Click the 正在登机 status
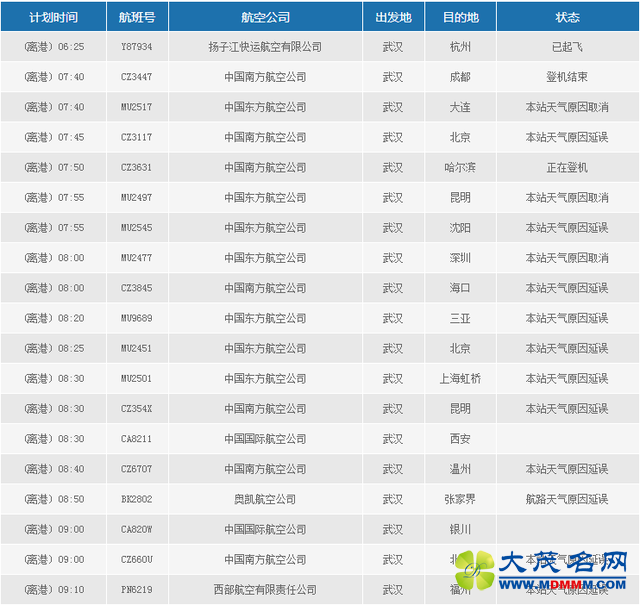The height and width of the screenshot is (605, 640). coord(567,168)
